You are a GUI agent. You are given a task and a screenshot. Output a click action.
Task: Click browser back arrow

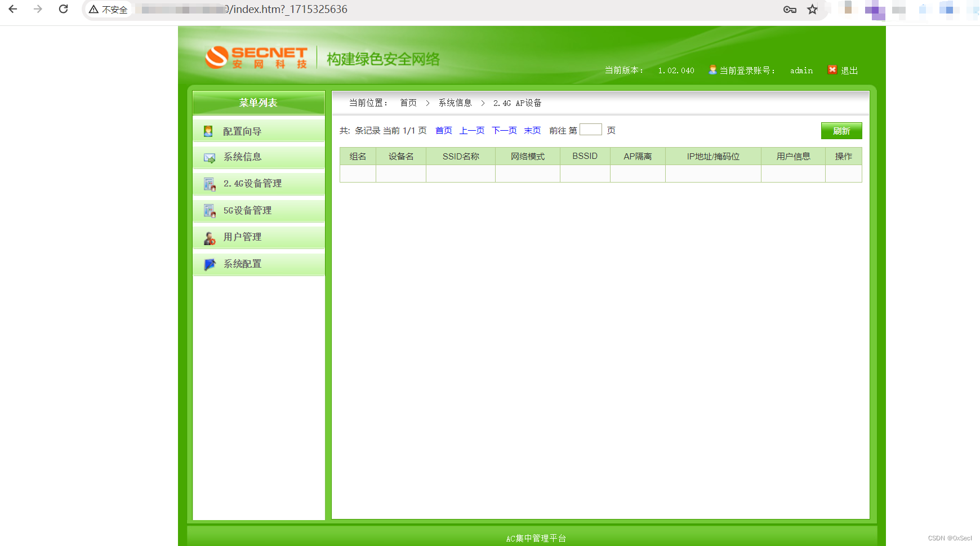(x=13, y=9)
